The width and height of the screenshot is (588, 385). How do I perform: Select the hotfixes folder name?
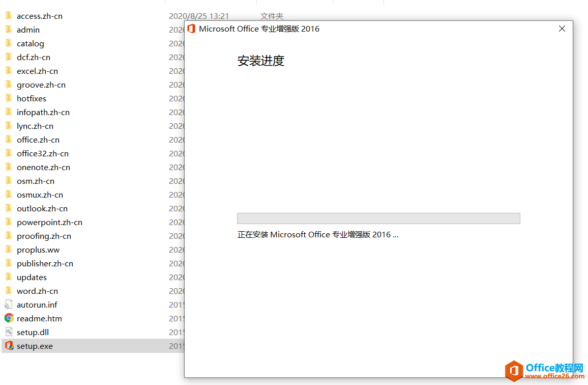[32, 98]
